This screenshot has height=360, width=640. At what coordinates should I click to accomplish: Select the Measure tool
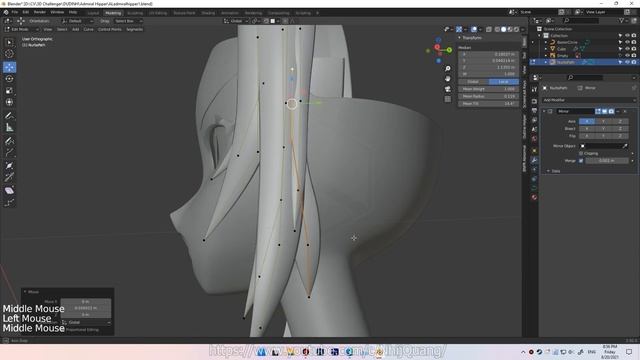click(x=9, y=128)
